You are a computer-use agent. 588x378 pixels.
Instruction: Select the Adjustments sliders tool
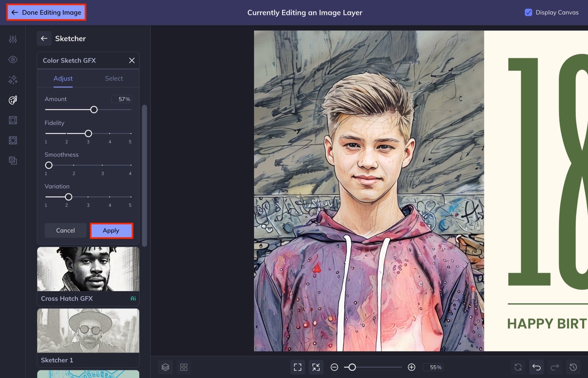(x=13, y=39)
